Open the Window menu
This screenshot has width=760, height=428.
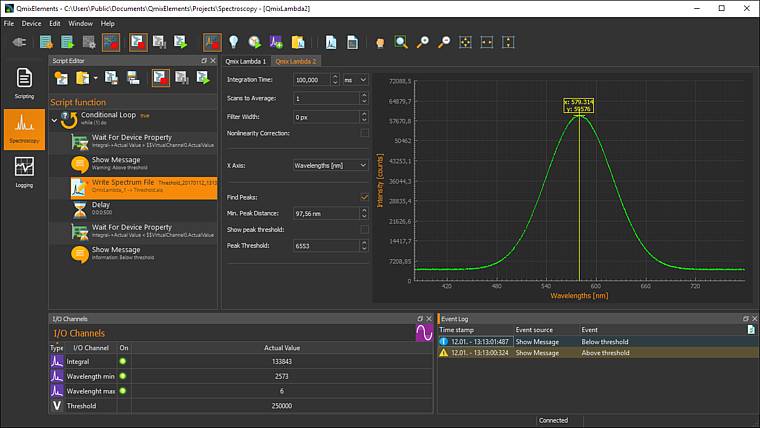80,23
